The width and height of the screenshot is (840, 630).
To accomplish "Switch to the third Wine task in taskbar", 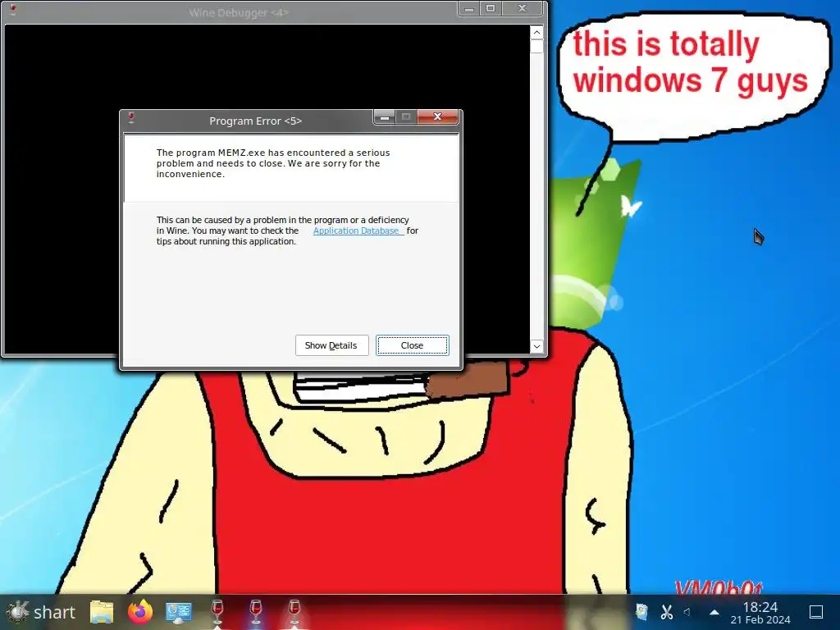I will 294,612.
